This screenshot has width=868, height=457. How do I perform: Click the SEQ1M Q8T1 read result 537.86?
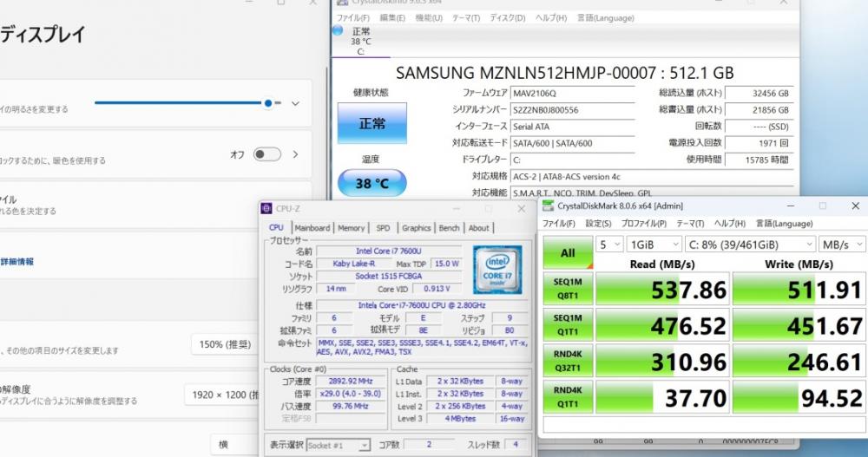[x=662, y=289]
